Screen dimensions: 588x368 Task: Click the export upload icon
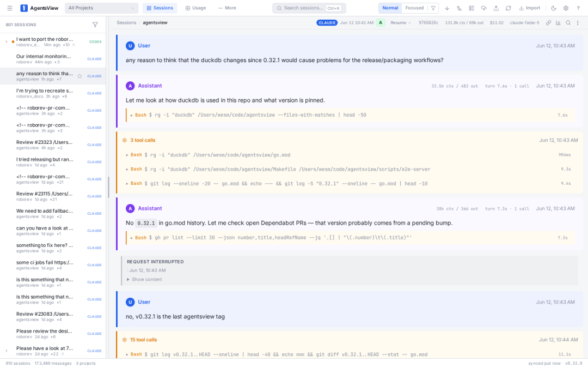pos(496,8)
